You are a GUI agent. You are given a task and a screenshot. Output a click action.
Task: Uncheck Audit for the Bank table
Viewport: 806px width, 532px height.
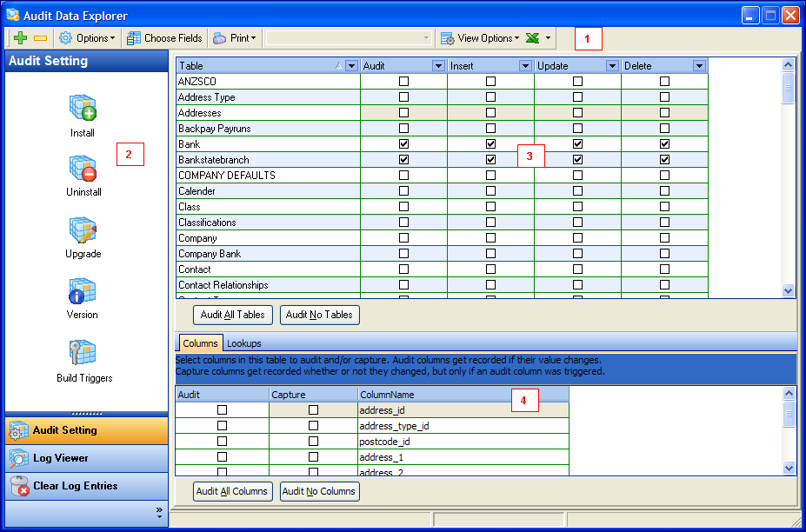tap(404, 144)
